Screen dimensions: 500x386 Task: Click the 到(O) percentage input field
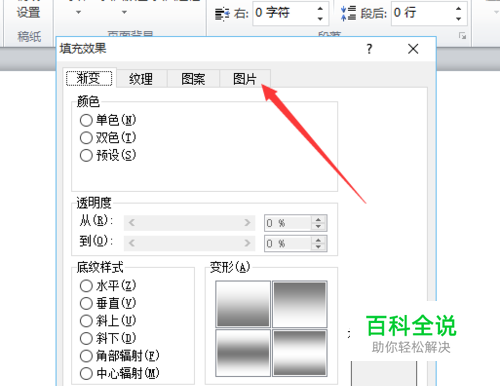point(288,243)
